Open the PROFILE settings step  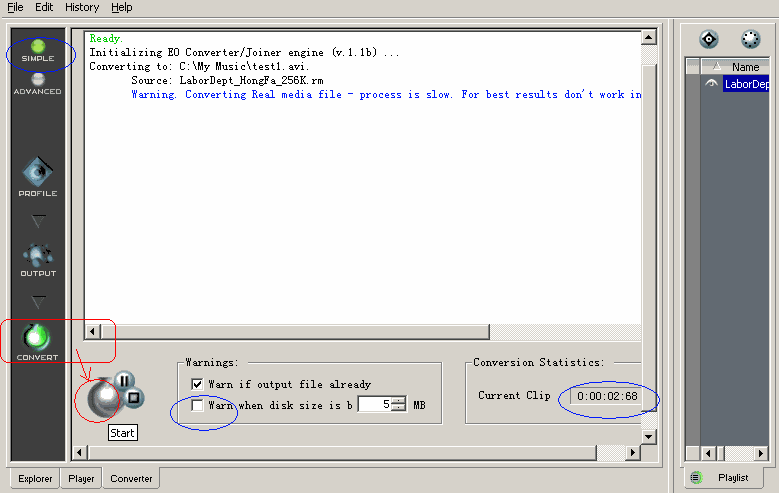(37, 176)
